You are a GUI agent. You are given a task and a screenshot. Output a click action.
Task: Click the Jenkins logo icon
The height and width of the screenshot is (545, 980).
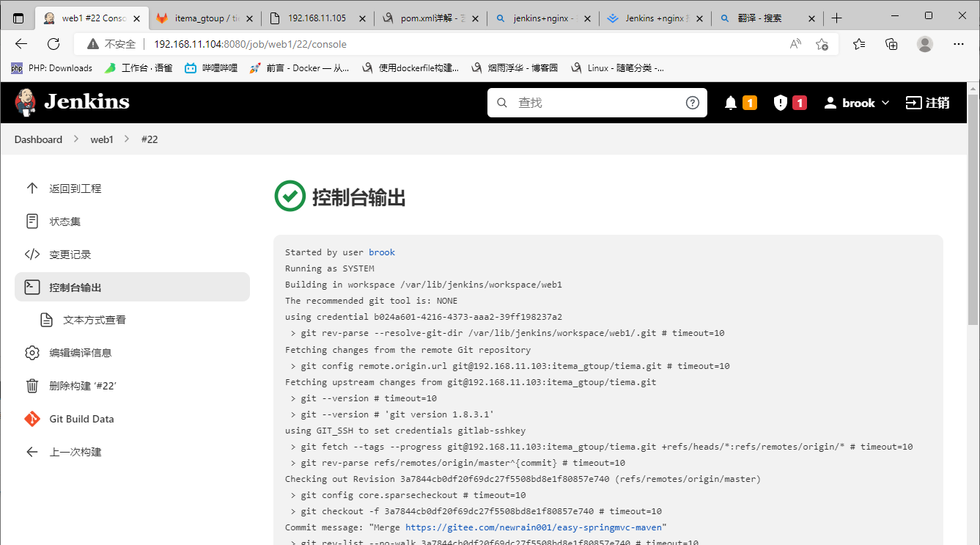click(26, 102)
